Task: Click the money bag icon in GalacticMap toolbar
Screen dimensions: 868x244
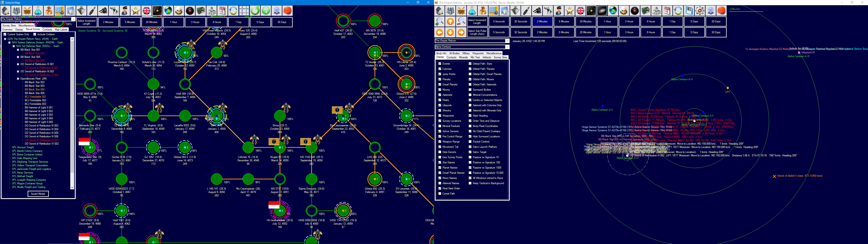Action: pos(49,11)
